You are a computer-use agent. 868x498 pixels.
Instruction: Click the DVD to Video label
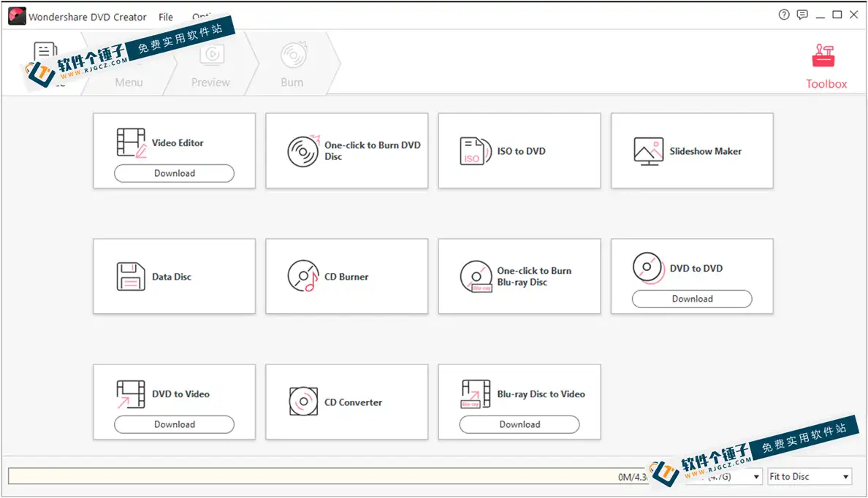pyautogui.click(x=180, y=394)
